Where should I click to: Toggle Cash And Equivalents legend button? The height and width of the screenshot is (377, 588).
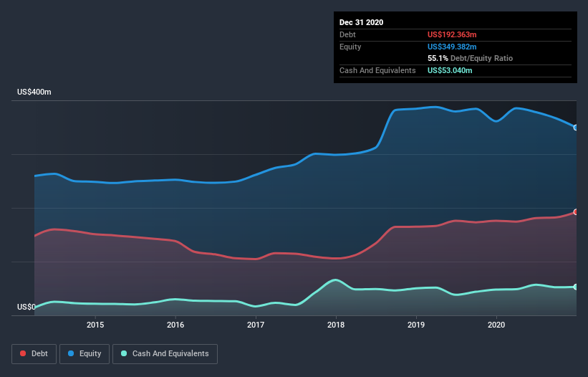click(x=165, y=354)
